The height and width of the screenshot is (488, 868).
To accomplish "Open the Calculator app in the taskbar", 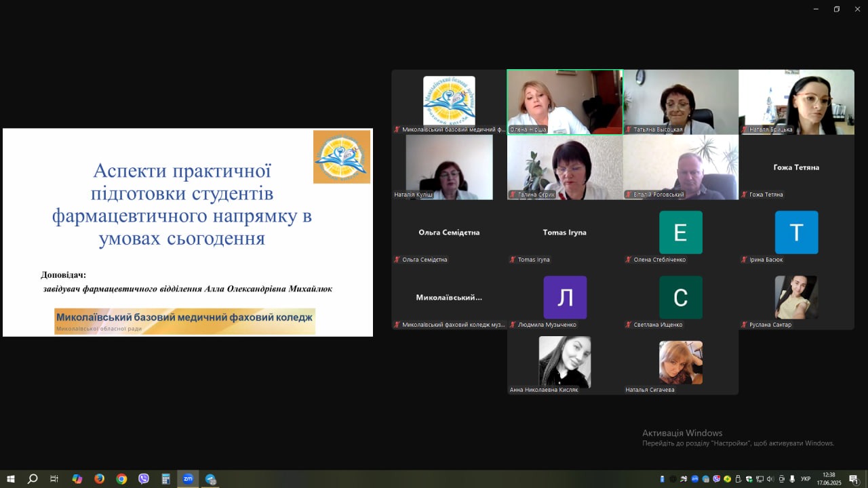I will [x=166, y=479].
